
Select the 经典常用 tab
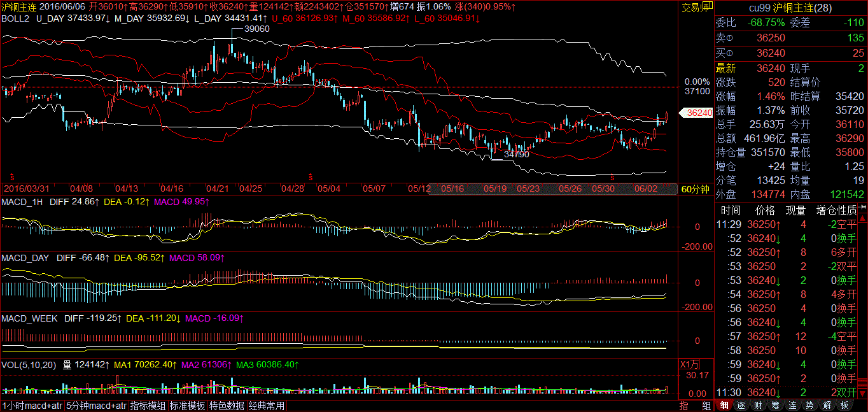pos(267,406)
